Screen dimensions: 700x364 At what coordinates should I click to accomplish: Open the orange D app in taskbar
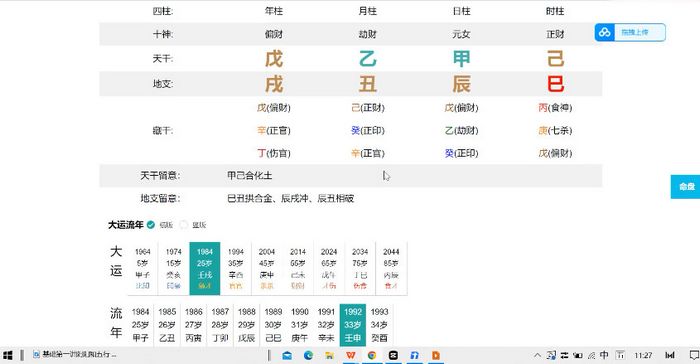[x=436, y=356]
